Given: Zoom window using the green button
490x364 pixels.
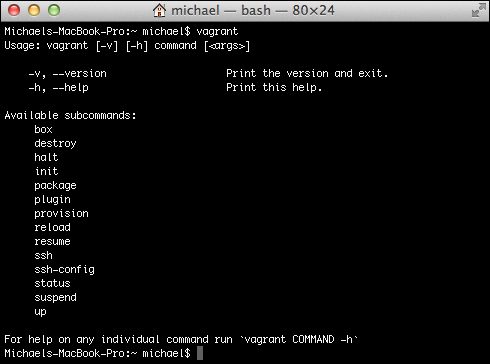Looking at the screenshot, I should pyautogui.click(x=54, y=10).
